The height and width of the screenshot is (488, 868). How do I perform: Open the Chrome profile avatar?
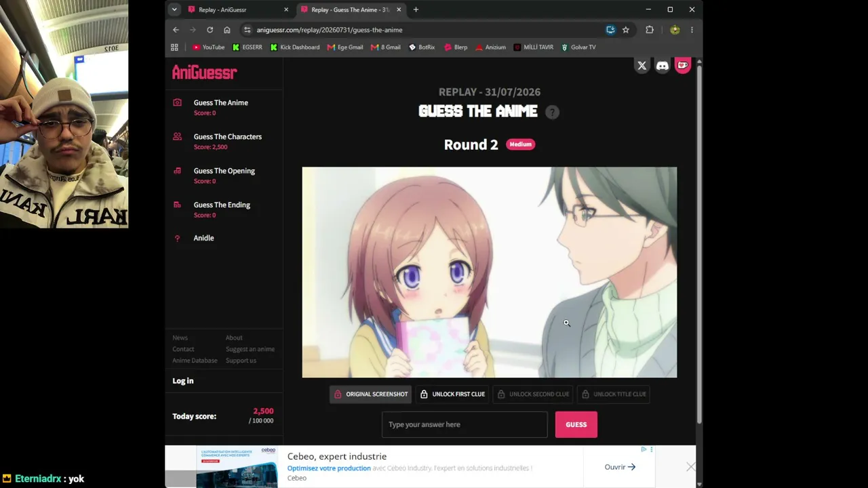click(675, 30)
